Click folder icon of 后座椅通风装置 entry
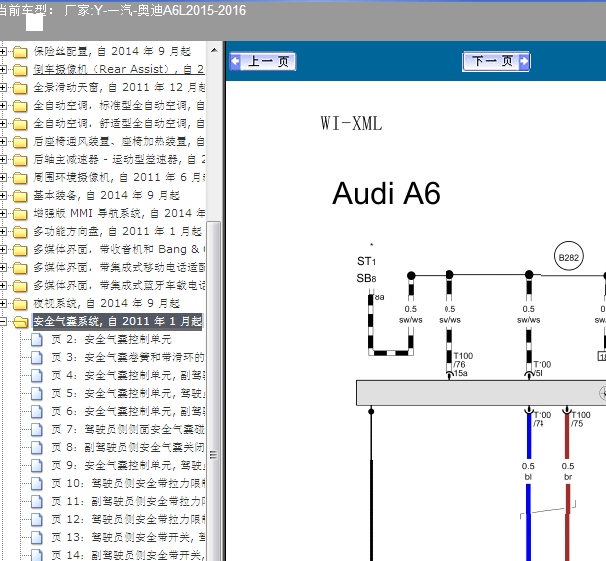The height and width of the screenshot is (561, 606). [x=20, y=142]
